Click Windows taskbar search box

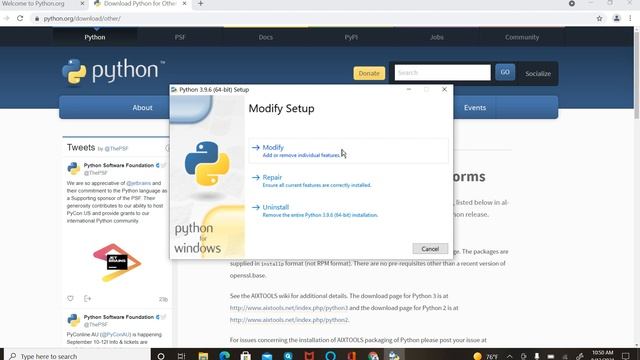78,356
